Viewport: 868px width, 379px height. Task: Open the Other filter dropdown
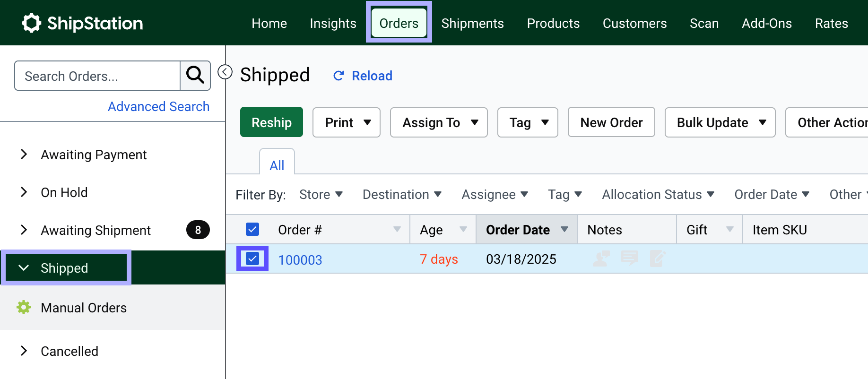[850, 195]
